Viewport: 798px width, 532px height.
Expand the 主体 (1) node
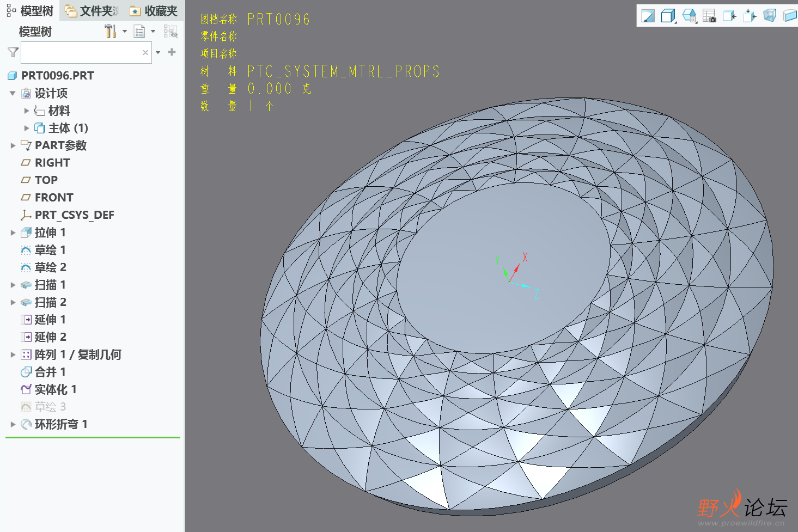27,128
